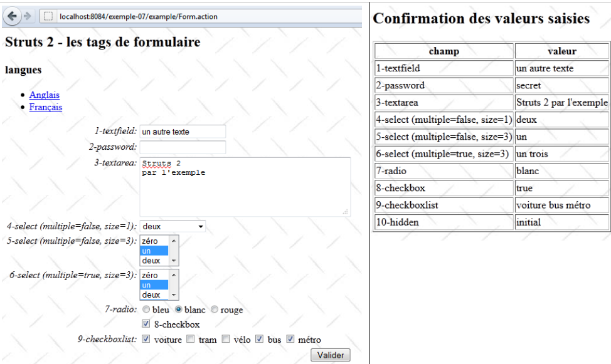
Task: Uncheck the 8-checkbox box
Action: [x=146, y=325]
